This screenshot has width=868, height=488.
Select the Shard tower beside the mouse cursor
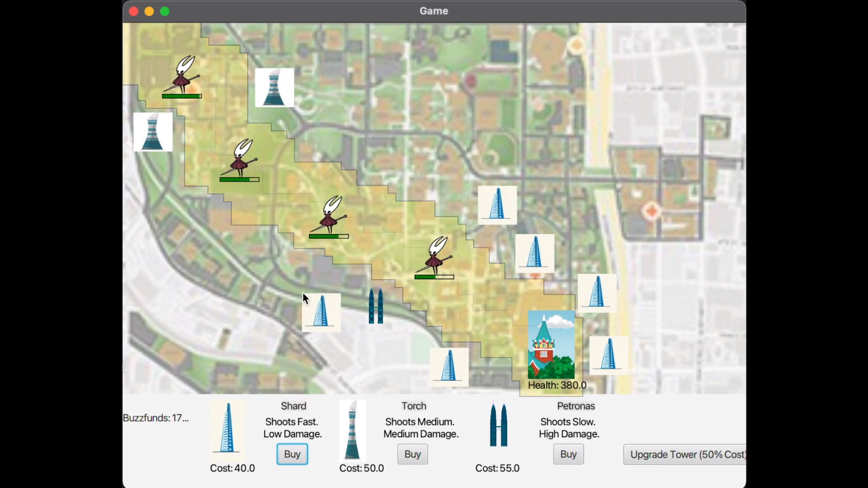point(321,312)
